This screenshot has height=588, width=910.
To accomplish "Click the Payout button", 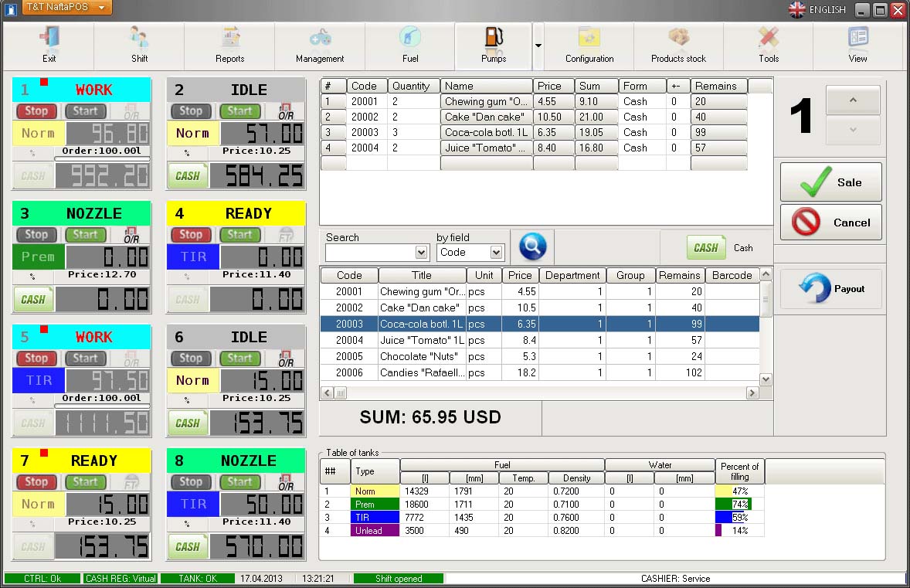I will pos(830,289).
